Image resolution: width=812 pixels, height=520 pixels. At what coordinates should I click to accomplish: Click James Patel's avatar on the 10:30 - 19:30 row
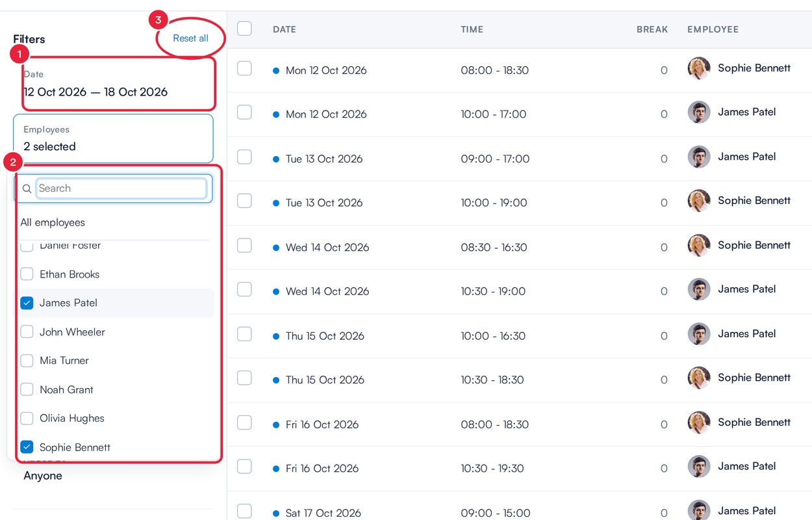(699, 467)
